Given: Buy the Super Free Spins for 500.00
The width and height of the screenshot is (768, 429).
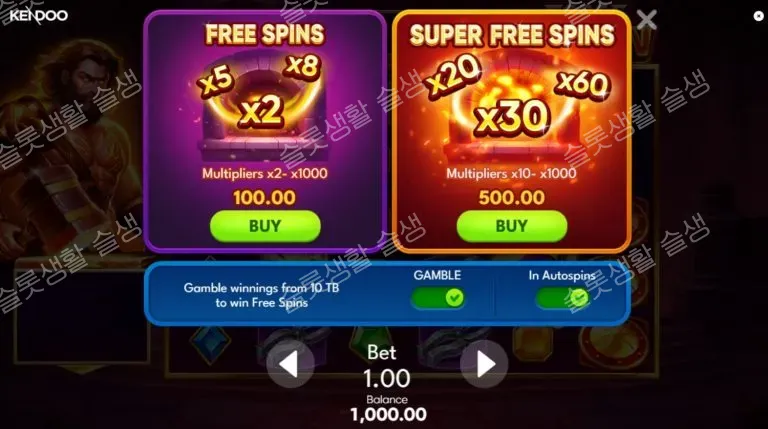Looking at the screenshot, I should [x=512, y=226].
